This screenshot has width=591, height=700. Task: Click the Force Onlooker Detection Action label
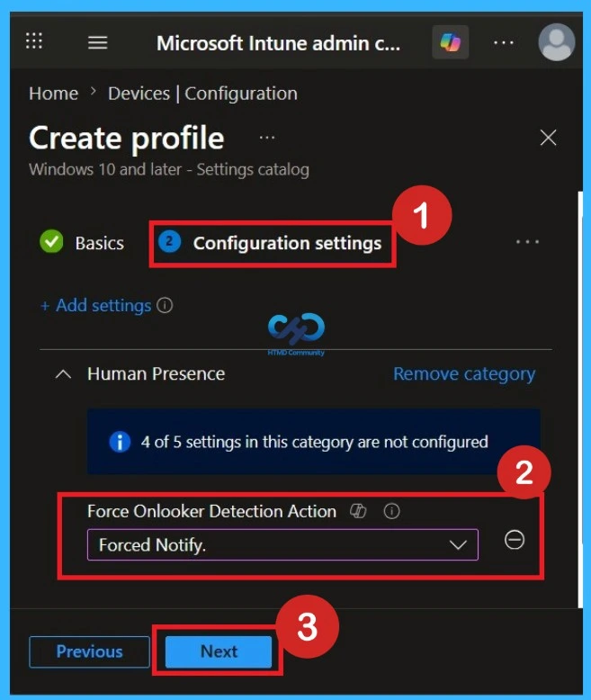211,511
